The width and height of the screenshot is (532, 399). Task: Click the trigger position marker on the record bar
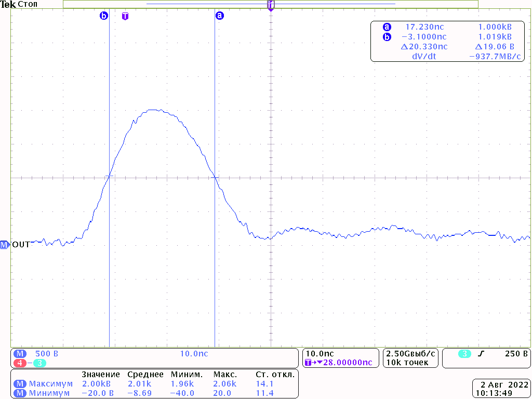pyautogui.click(x=270, y=5)
